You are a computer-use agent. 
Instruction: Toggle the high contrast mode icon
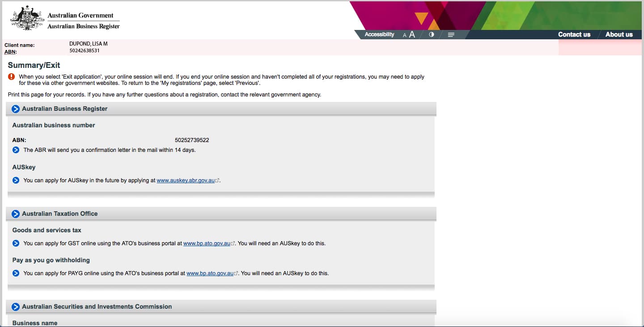click(431, 34)
